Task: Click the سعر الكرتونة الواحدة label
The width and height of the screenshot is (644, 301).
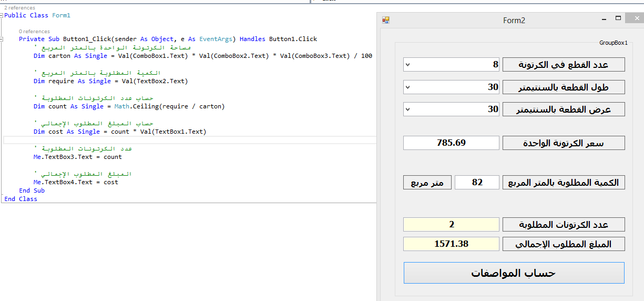Action: [564, 143]
